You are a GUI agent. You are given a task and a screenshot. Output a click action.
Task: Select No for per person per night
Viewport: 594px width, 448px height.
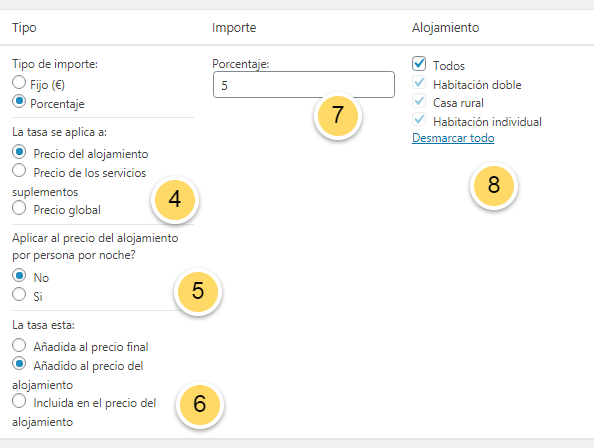coord(19,276)
